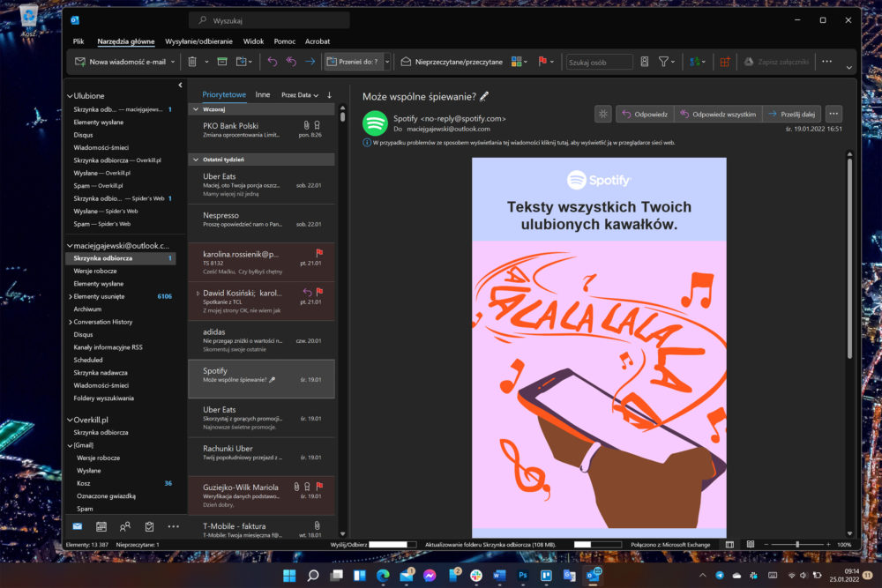
Task: Open the Acrobat ribbon tab
Action: (x=318, y=41)
